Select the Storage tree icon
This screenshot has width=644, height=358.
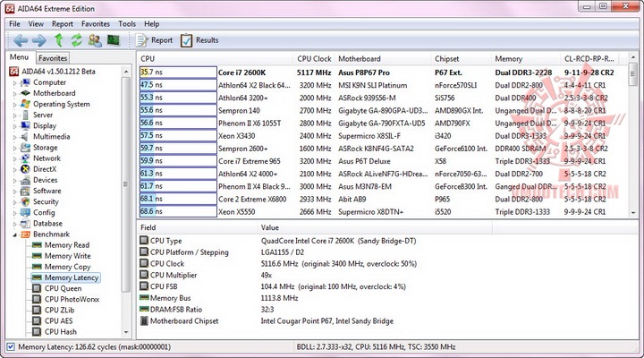coord(25,147)
